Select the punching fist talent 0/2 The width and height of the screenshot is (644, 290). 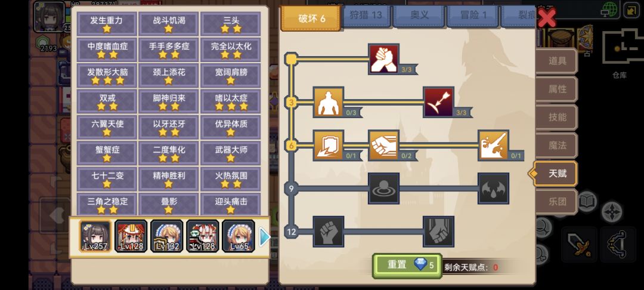[383, 146]
